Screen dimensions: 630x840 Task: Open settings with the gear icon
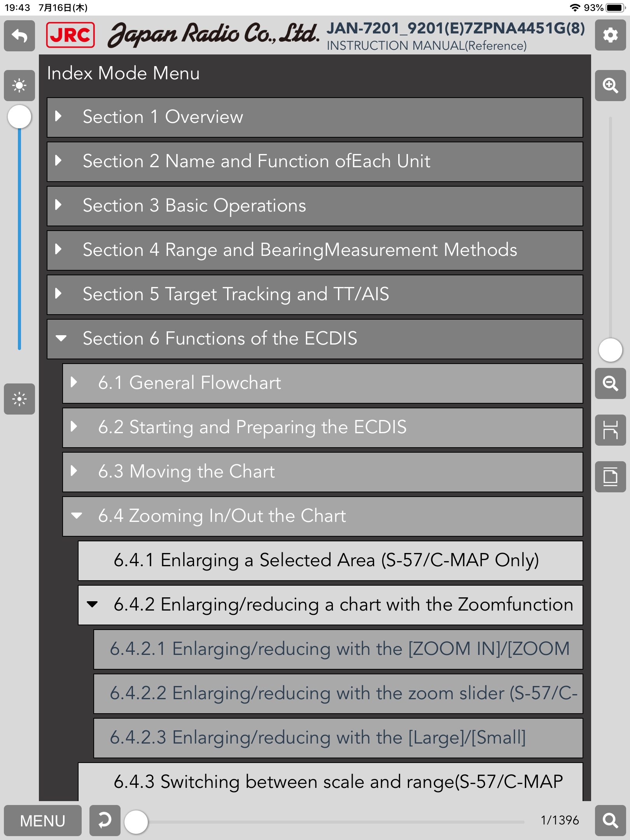pyautogui.click(x=610, y=35)
